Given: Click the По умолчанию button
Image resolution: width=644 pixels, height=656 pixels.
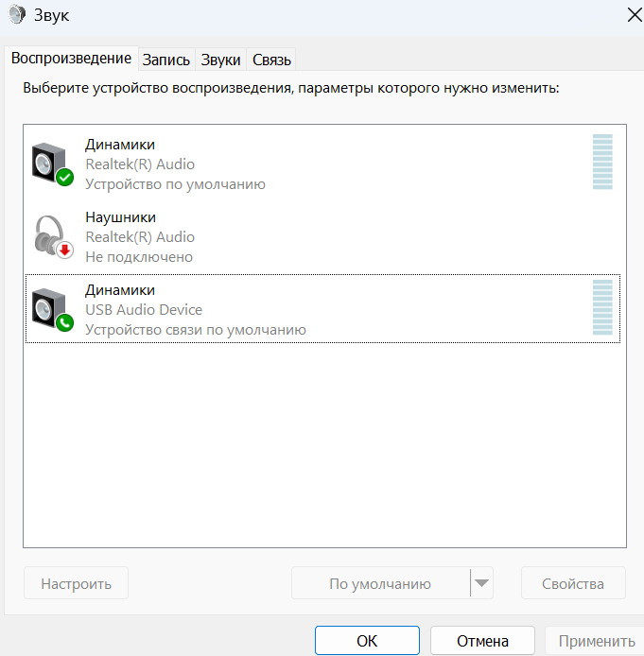Looking at the screenshot, I should pyautogui.click(x=380, y=583).
